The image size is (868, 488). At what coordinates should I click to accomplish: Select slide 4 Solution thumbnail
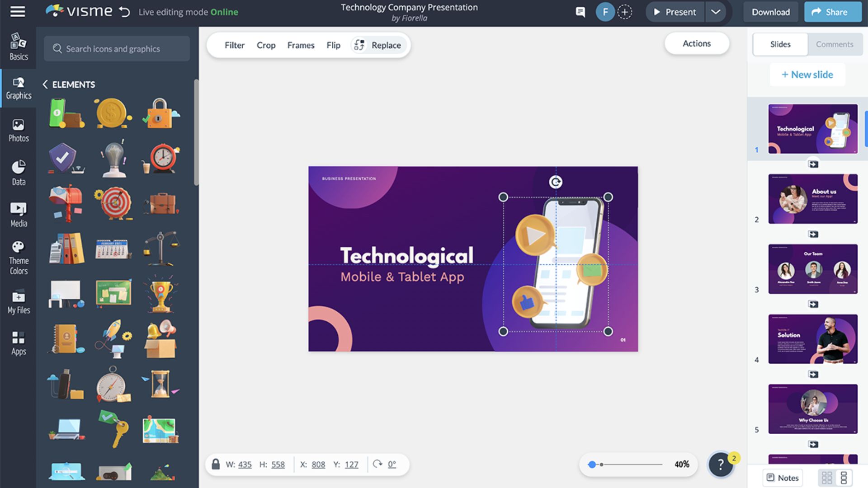(813, 339)
